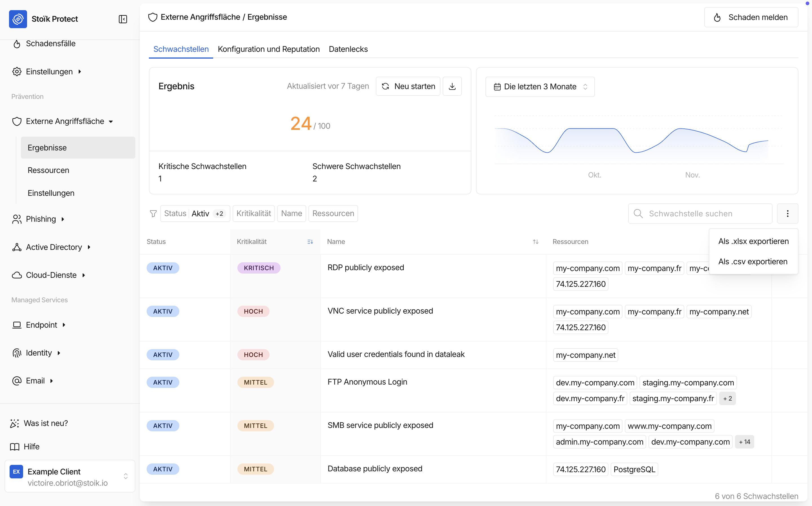This screenshot has height=506, width=812.
Task: Click the KRITISCH severity badge
Action: coord(259,268)
